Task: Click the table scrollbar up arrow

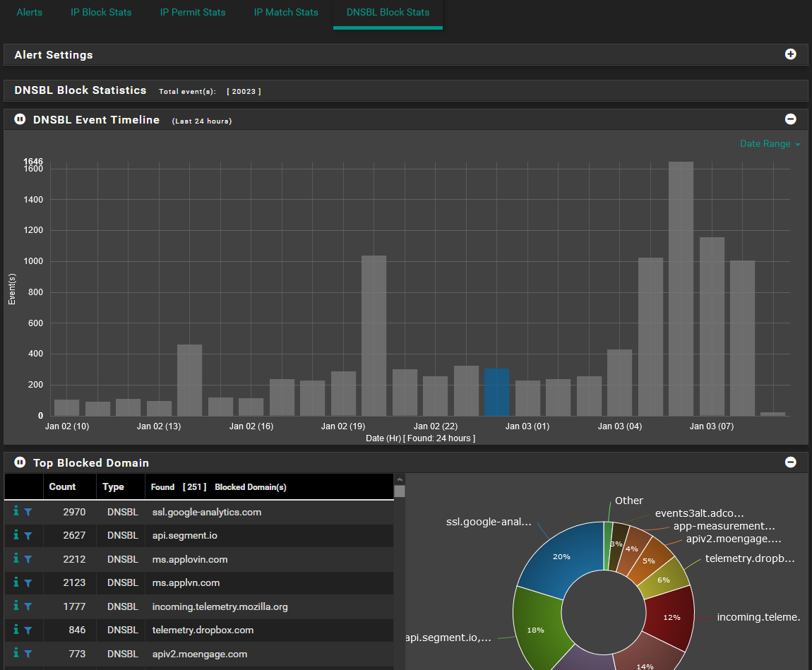Action: tap(399, 479)
